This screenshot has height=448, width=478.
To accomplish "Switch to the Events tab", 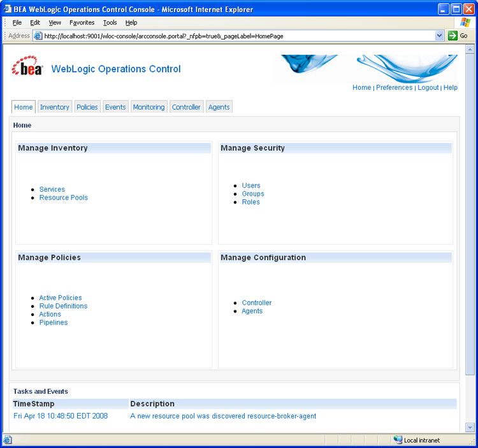I will tap(115, 107).
